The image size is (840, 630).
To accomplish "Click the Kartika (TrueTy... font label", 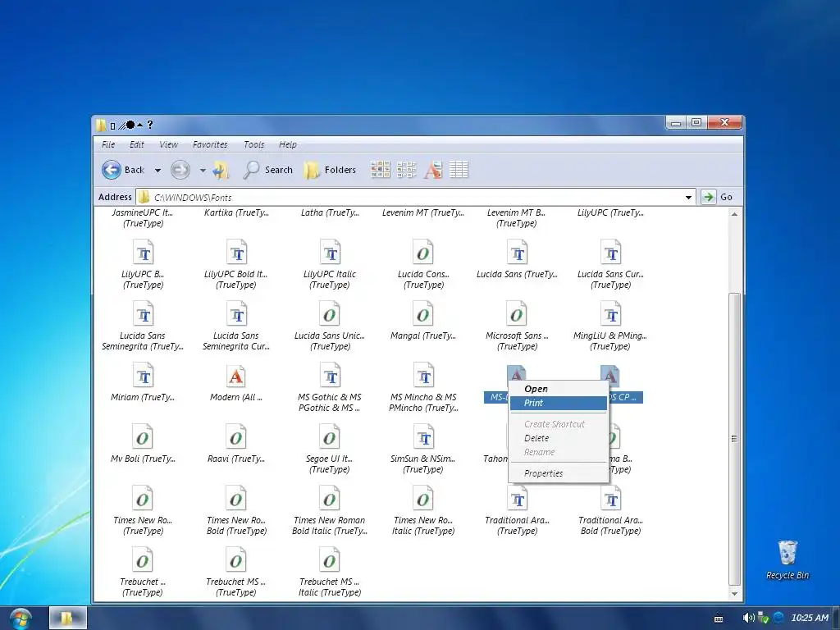I will click(236, 212).
